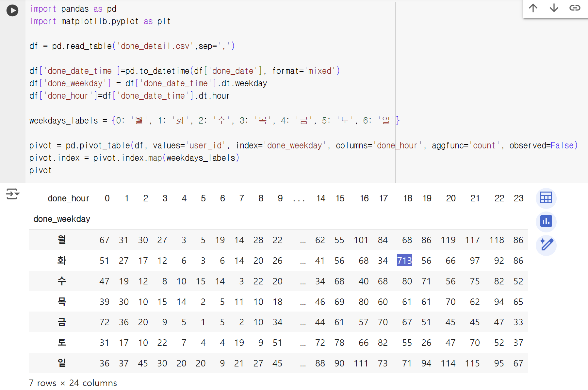
Task: Click value 72 under hour 0 in 금 row
Action: [104, 322]
